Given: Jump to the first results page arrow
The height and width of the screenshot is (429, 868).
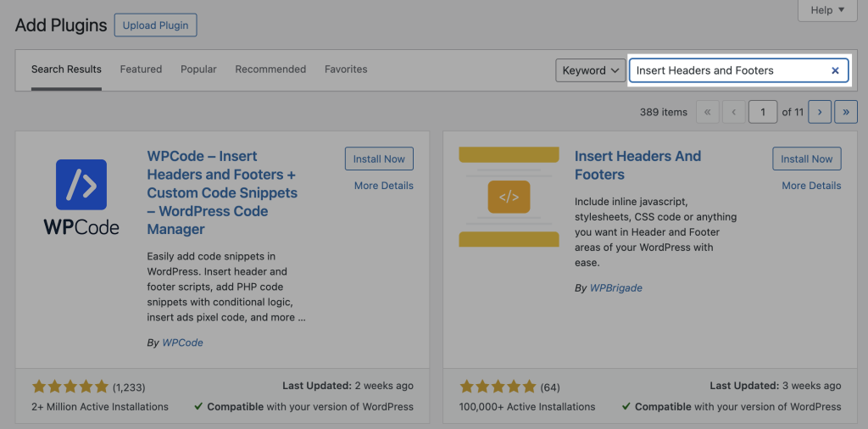Looking at the screenshot, I should click(708, 112).
